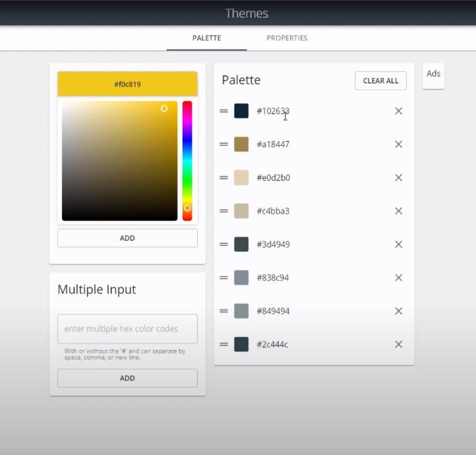Remove #838c94 using its X icon
Screen dimensions: 476x455
pos(398,278)
